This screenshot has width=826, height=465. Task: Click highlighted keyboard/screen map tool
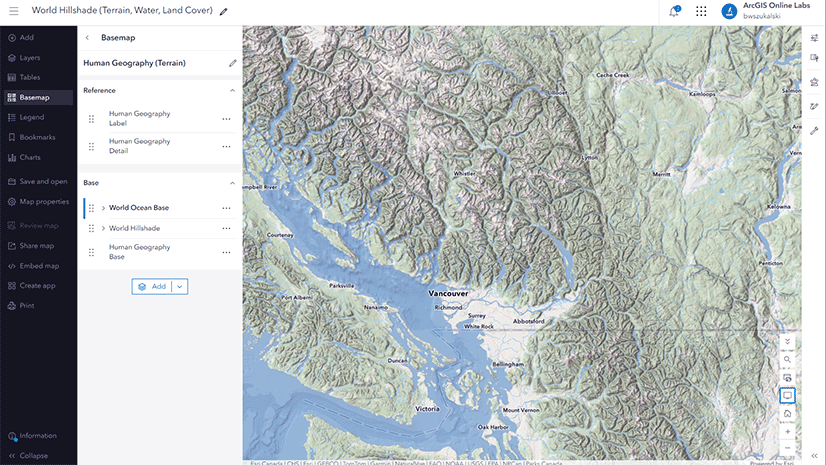tap(788, 395)
